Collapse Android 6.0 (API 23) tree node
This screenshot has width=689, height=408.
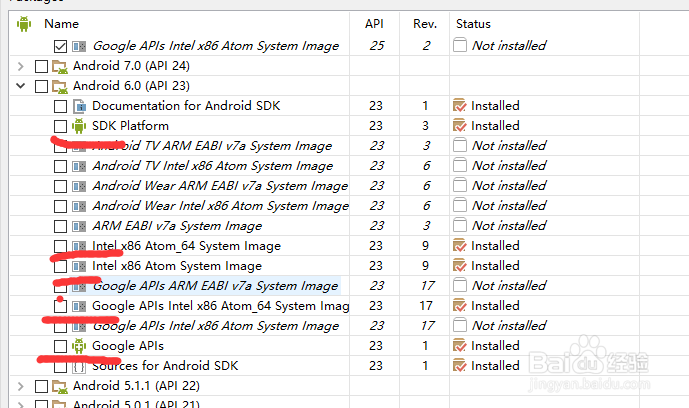(20, 86)
